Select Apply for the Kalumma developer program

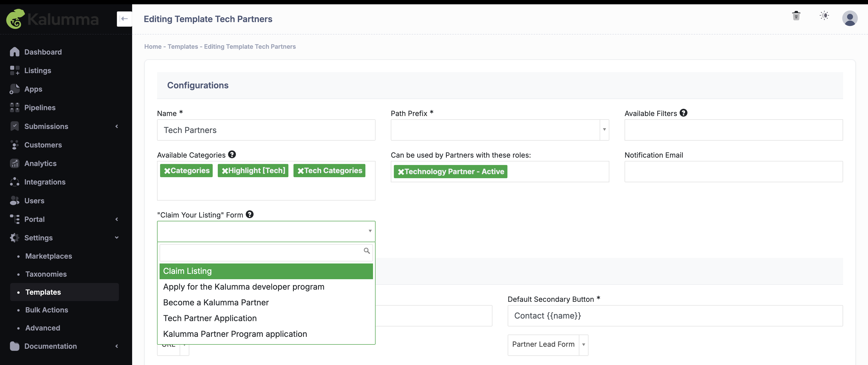coord(266,287)
